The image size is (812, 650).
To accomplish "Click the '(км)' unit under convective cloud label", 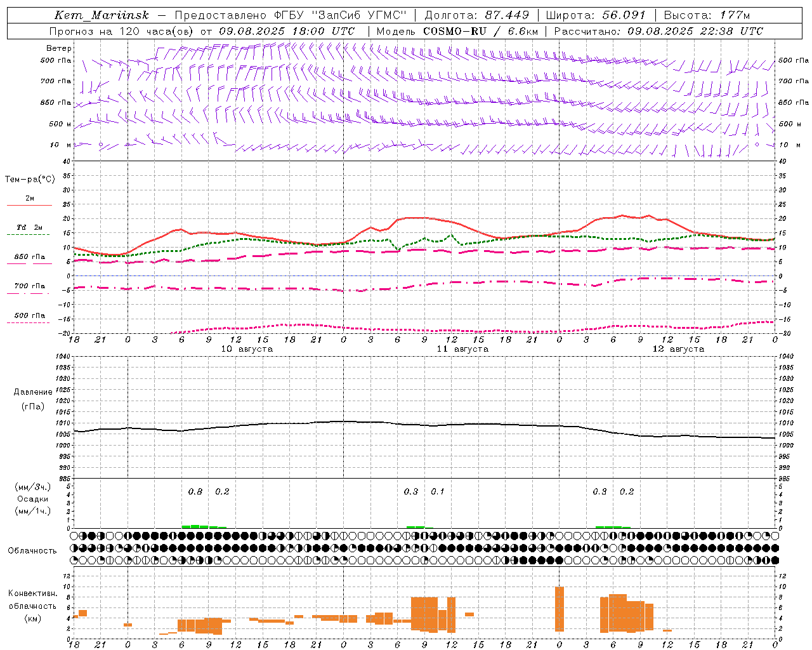I will pyautogui.click(x=33, y=618).
